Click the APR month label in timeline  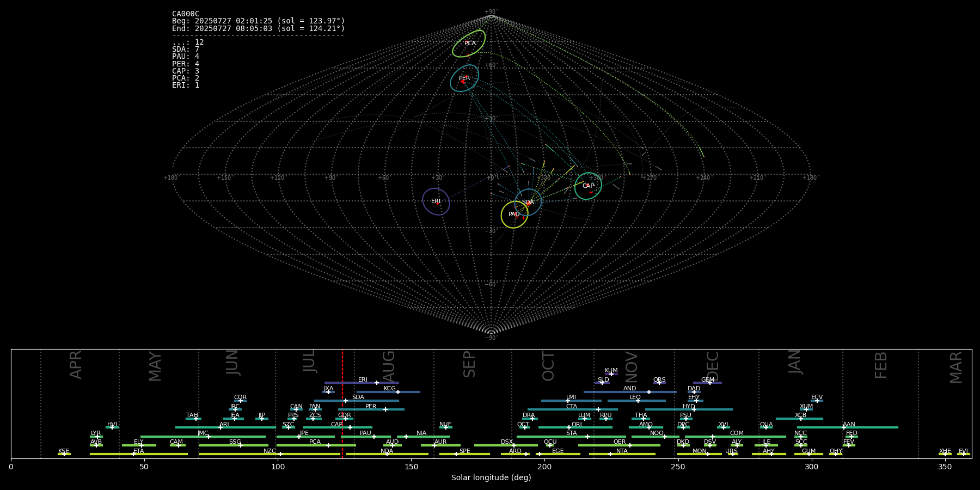pos(76,365)
